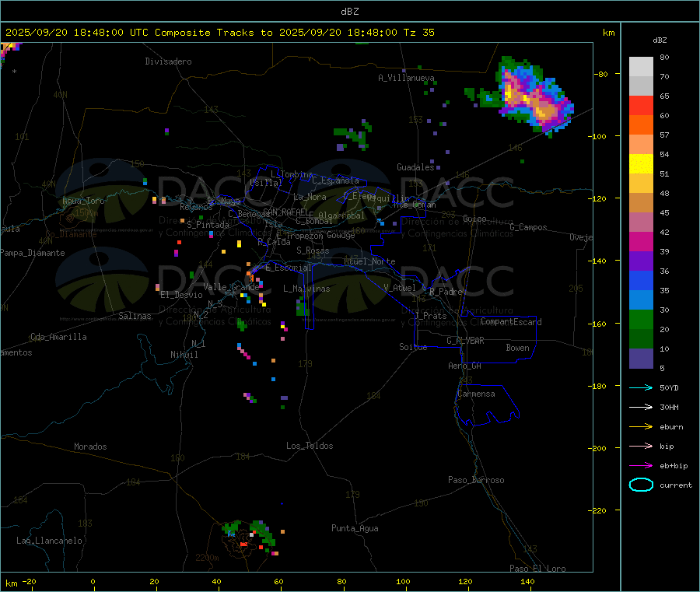
Task: Click the Nihuil map label
Action: (184, 355)
